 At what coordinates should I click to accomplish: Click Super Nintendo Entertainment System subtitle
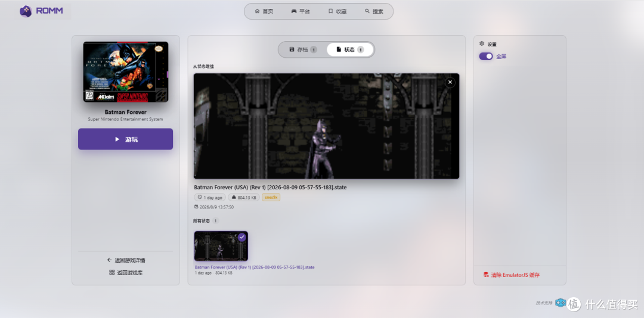coord(125,120)
